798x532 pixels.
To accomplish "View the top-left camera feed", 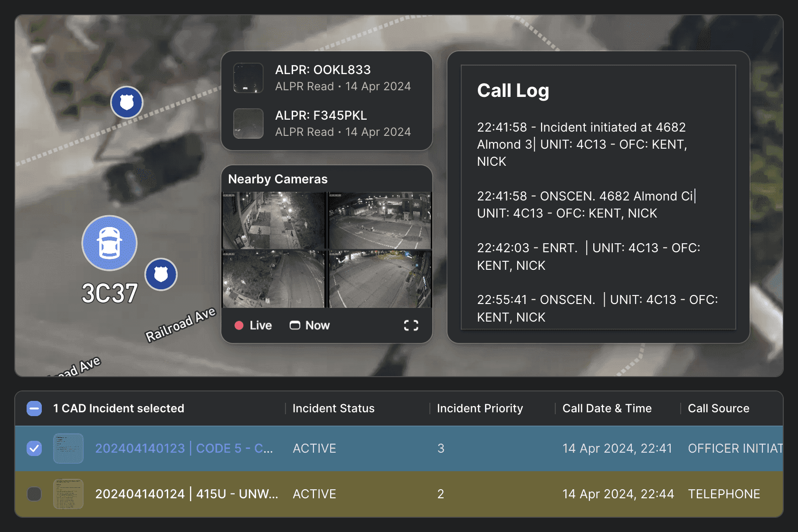I will point(274,220).
